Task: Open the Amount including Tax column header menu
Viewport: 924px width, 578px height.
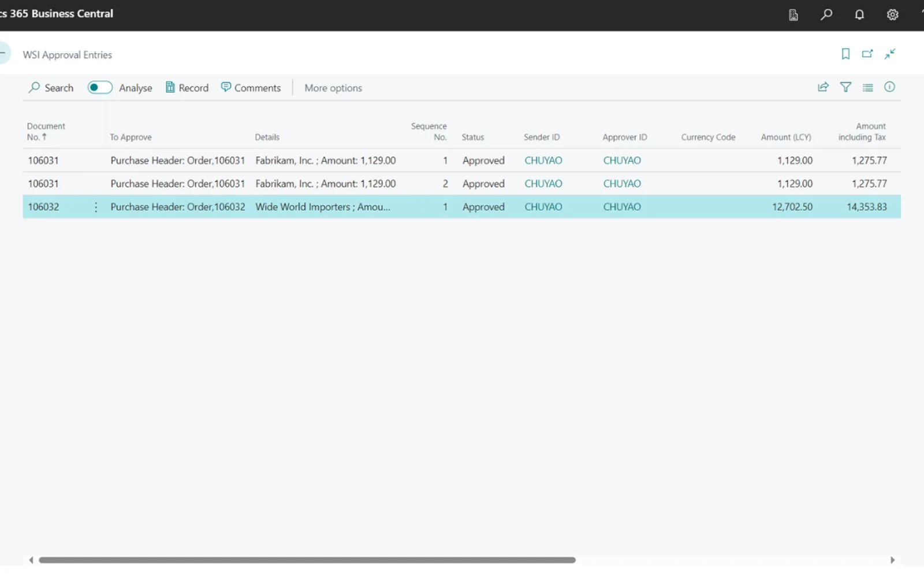Action: [x=862, y=132]
